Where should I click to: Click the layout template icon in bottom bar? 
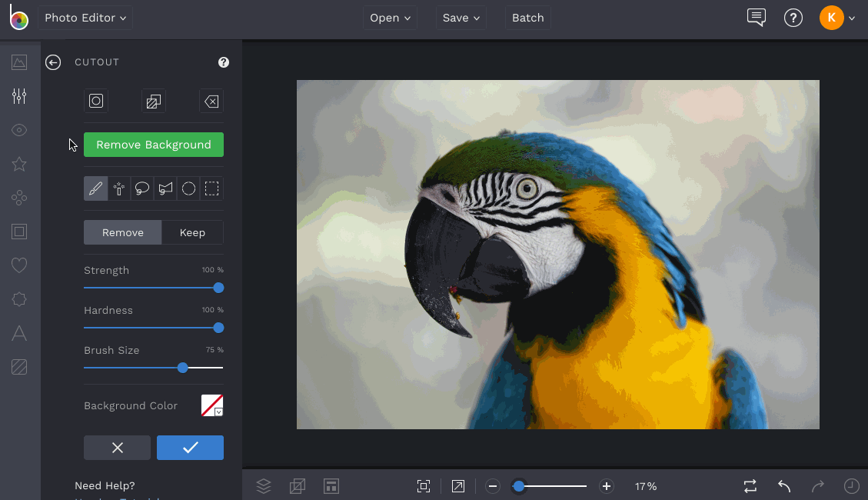[x=331, y=486]
